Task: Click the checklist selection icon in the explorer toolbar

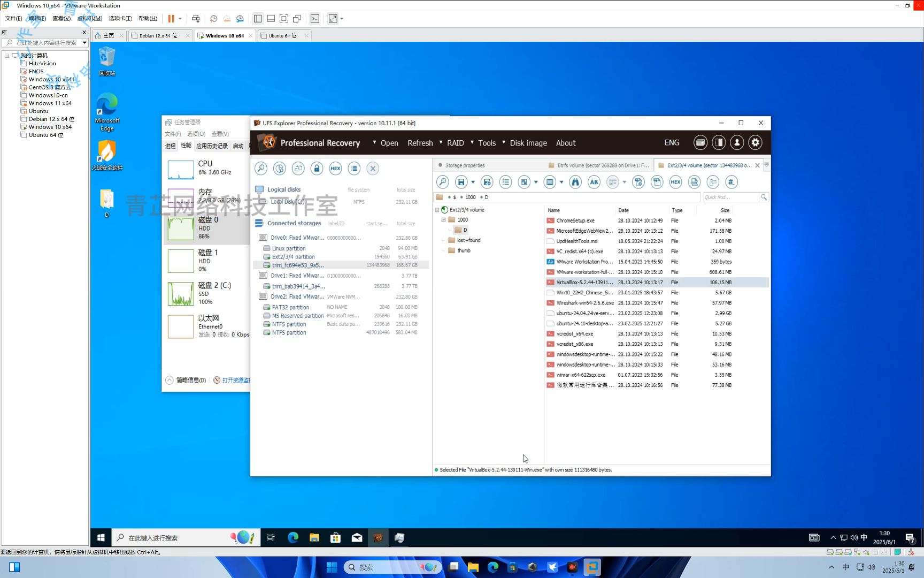Action: [x=505, y=182]
